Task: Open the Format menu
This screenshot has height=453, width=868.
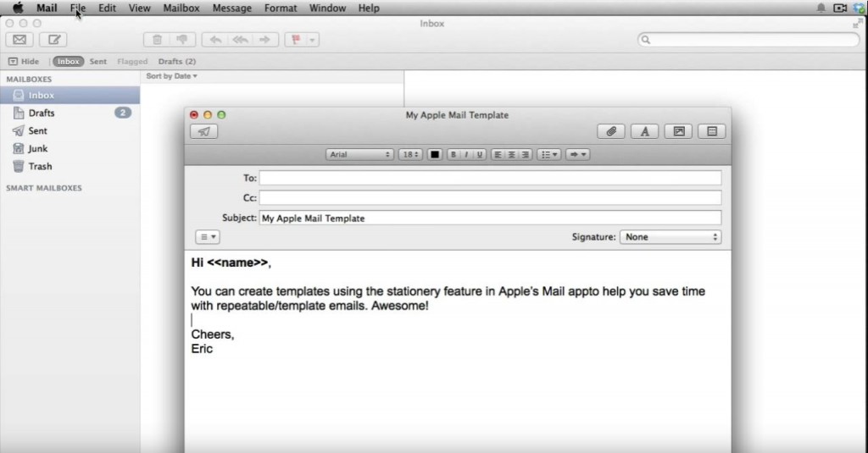Action: pyautogui.click(x=281, y=8)
